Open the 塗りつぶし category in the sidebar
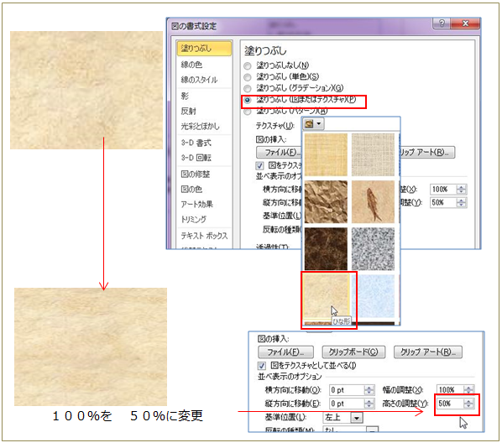The width and height of the screenshot is (502, 448). (204, 49)
